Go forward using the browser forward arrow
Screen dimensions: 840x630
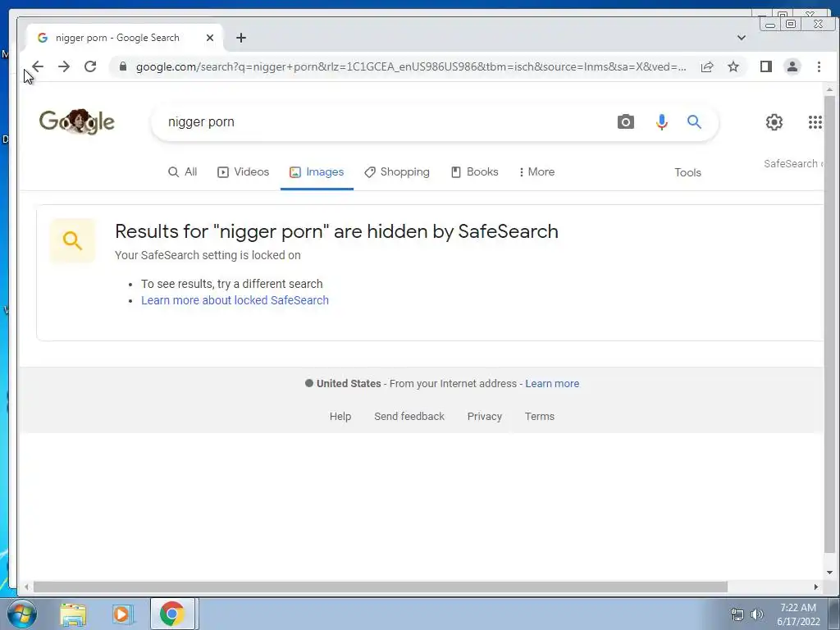64,66
